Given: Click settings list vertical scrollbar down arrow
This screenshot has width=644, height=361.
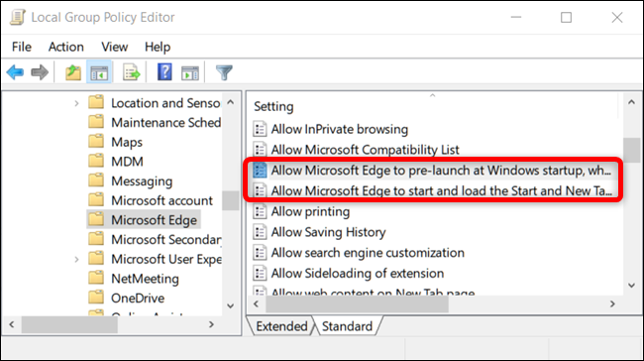Looking at the screenshot, I should point(632,286).
